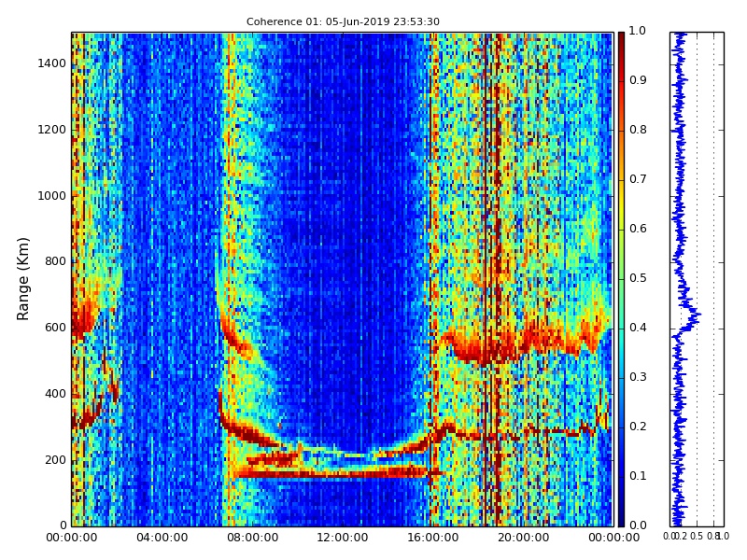
Task: Click the 1000 range tick label
Action: pyautogui.click(x=52, y=196)
